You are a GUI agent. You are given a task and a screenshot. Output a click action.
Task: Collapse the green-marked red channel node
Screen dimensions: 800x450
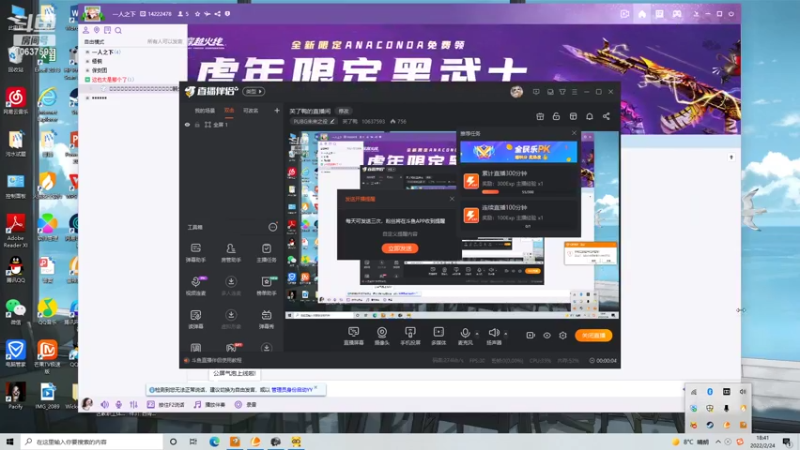tap(88, 80)
